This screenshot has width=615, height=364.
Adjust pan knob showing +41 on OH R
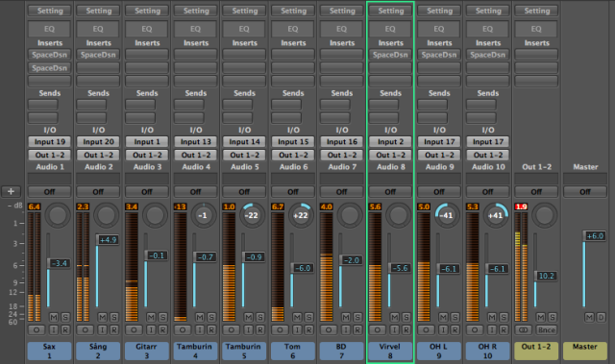coord(496,215)
